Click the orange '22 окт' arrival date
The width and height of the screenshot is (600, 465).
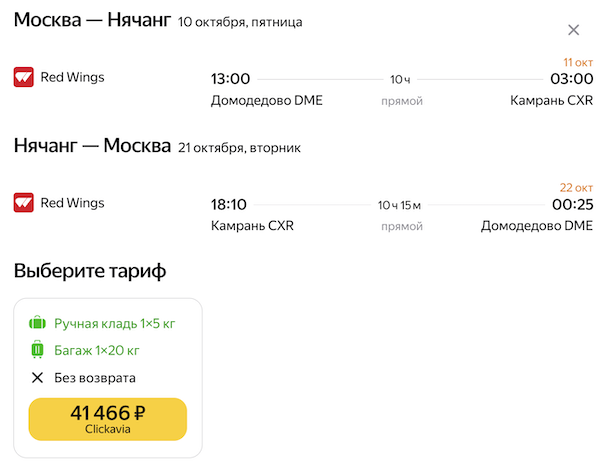[577, 188]
